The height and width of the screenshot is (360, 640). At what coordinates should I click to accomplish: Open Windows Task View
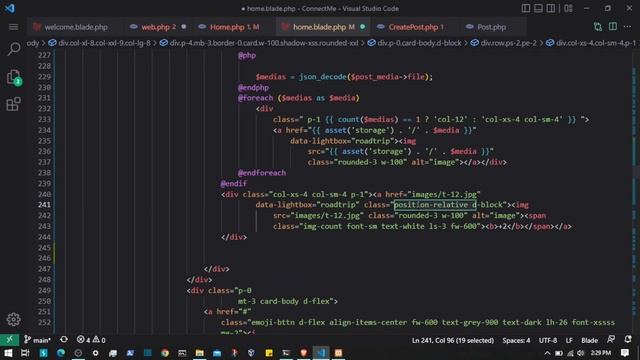pos(25,353)
